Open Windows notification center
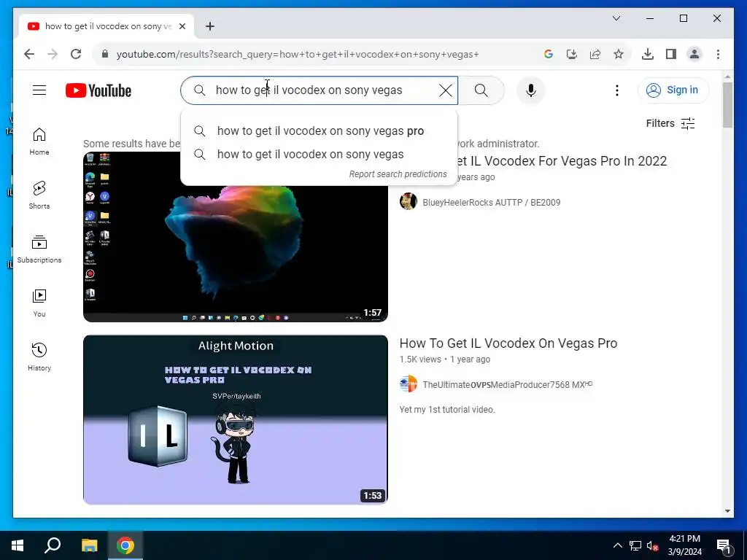 (x=723, y=545)
